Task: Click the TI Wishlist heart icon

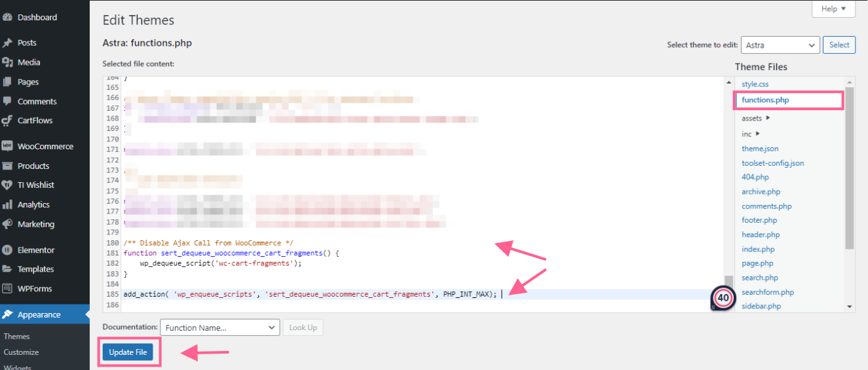Action: (x=8, y=185)
